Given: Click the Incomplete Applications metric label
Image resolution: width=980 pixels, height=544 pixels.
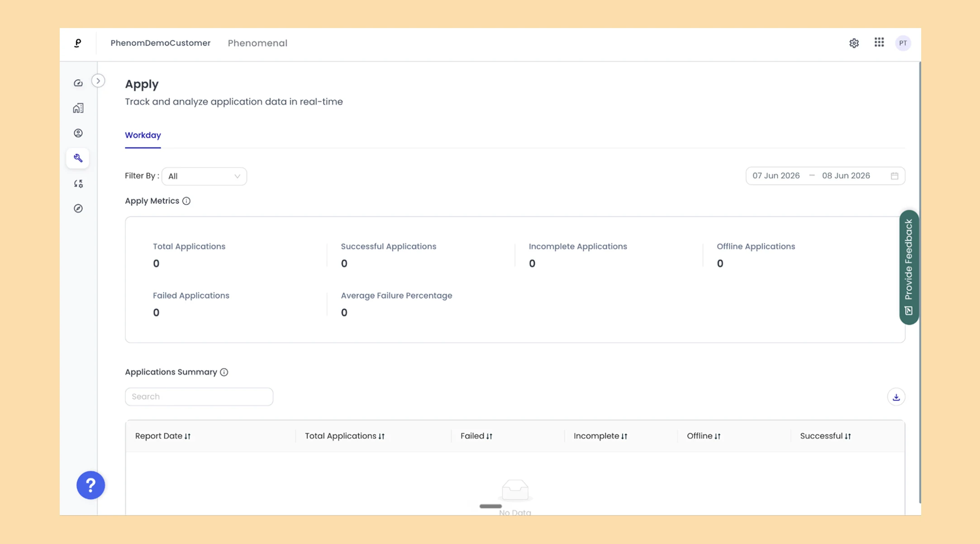Looking at the screenshot, I should click(x=578, y=247).
